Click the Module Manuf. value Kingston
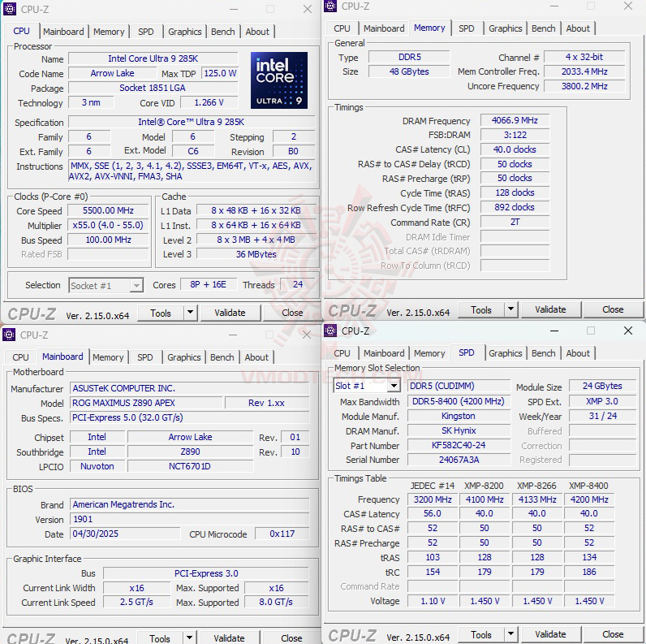Viewport: 646px width, 644px height. pos(459,416)
